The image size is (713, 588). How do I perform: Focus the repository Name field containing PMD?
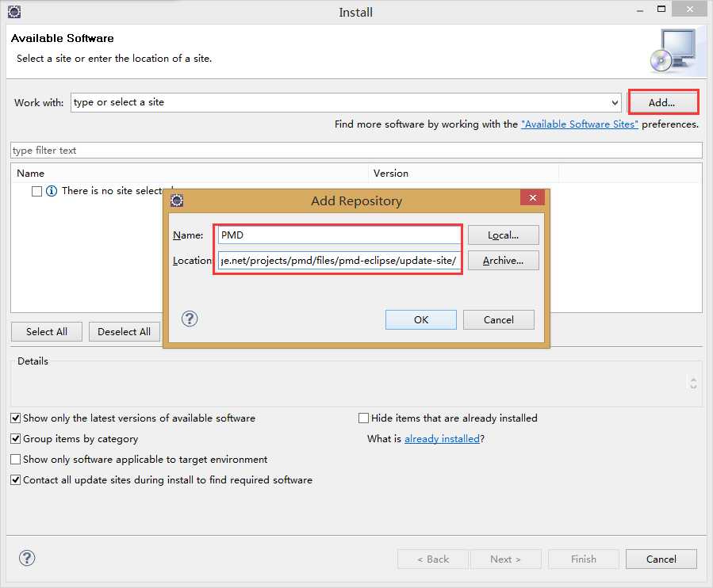pyautogui.click(x=339, y=235)
